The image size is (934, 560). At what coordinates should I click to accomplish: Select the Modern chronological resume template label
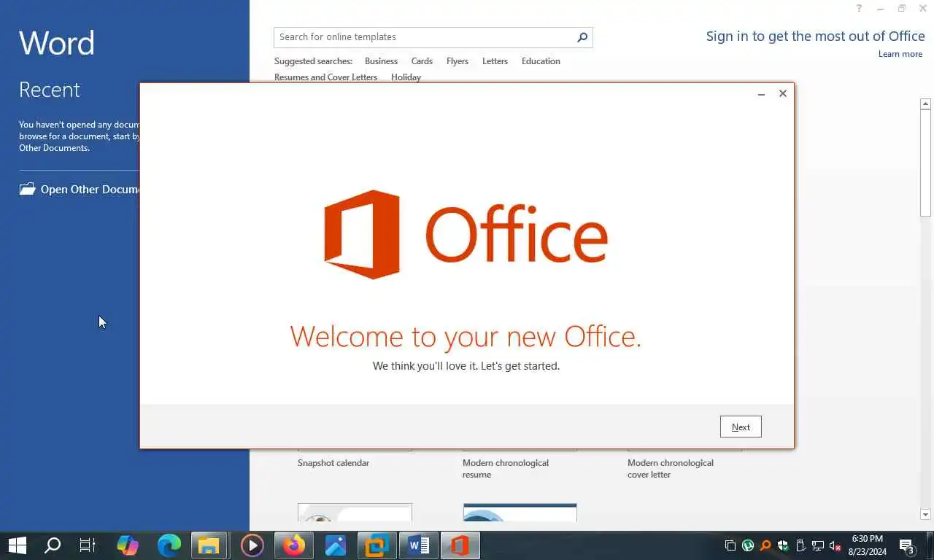pyautogui.click(x=506, y=469)
